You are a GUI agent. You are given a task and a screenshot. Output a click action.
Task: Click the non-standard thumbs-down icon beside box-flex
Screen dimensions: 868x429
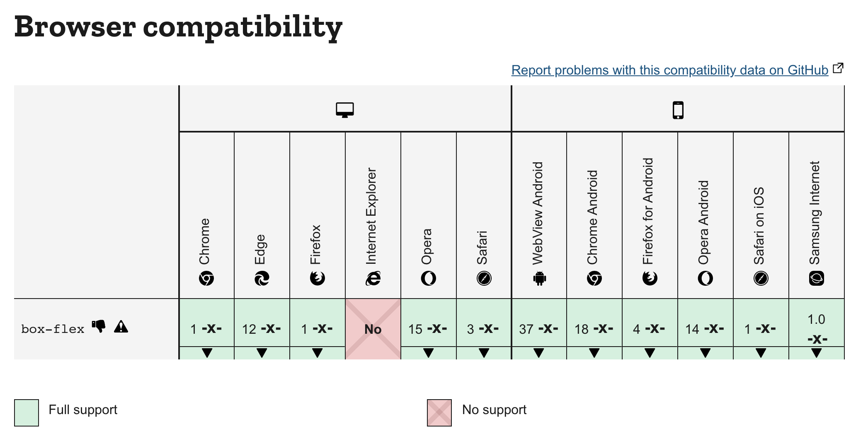pos(99,326)
